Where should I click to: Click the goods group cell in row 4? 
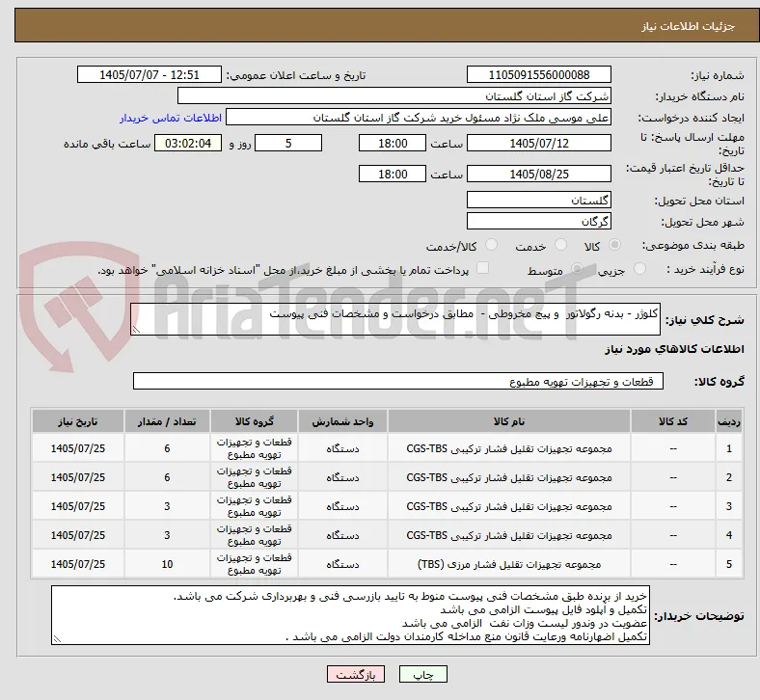coord(254,535)
